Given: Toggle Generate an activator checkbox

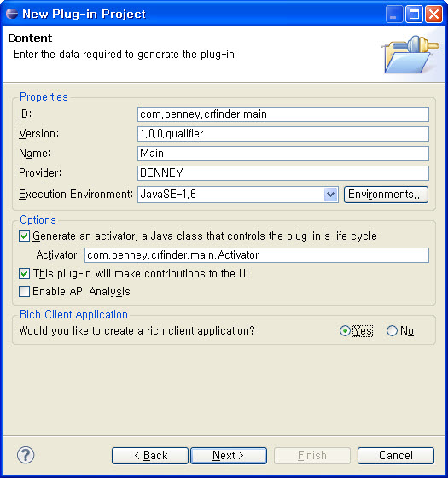Looking at the screenshot, I should 24,236.
